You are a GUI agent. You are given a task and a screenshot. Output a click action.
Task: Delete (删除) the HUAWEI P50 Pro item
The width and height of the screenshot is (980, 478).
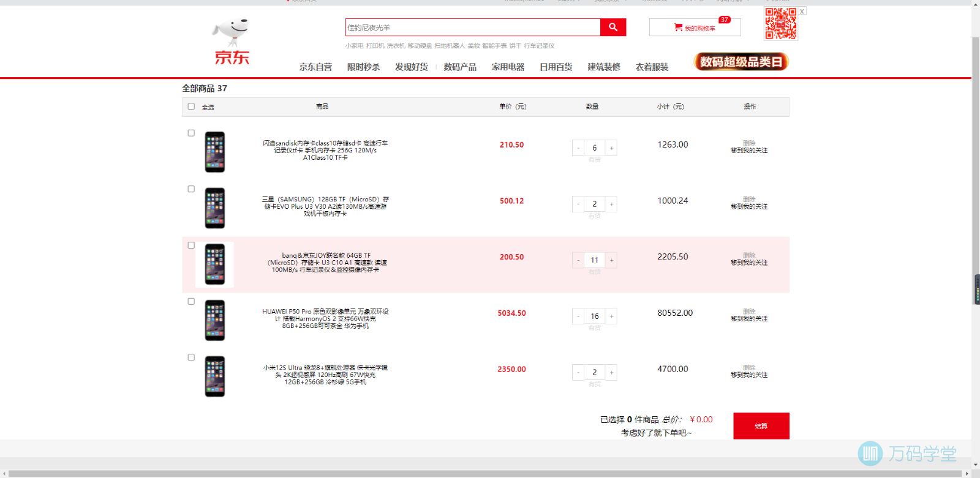749,312
